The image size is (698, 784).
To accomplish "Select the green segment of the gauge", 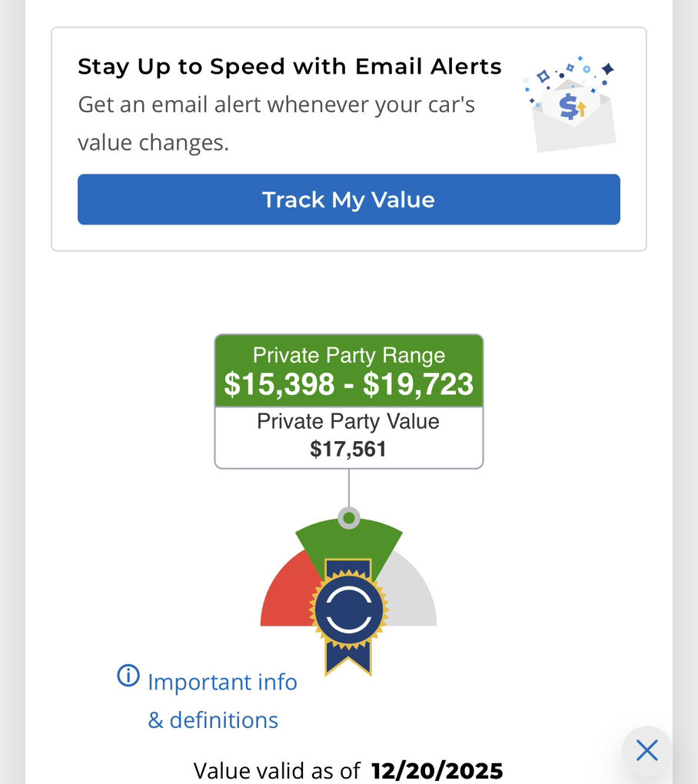I will tap(348, 540).
